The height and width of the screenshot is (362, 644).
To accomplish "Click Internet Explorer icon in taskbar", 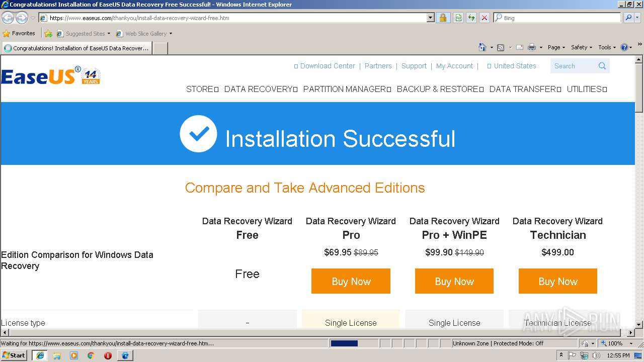I will [x=40, y=355].
